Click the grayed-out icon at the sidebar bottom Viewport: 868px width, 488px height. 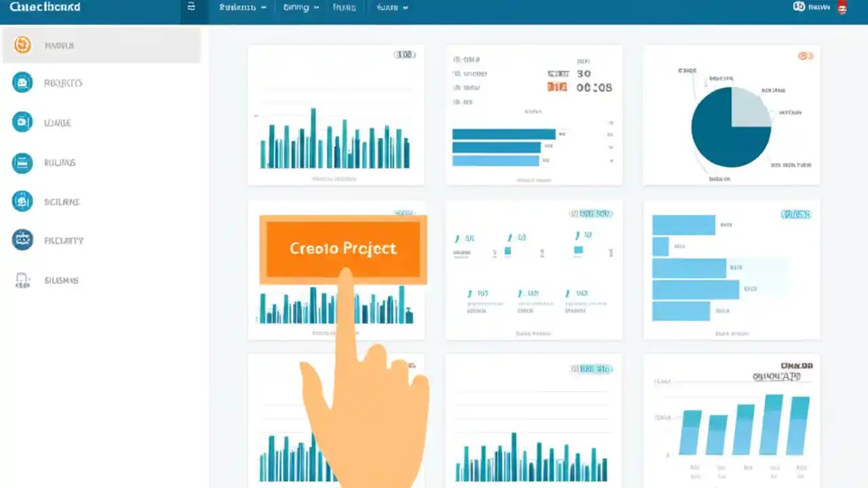click(22, 280)
